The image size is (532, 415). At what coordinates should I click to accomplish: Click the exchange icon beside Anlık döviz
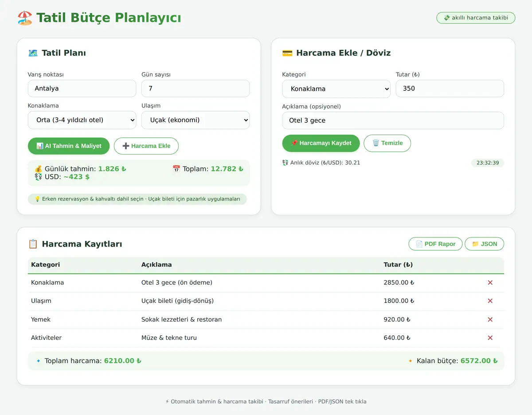[285, 163]
